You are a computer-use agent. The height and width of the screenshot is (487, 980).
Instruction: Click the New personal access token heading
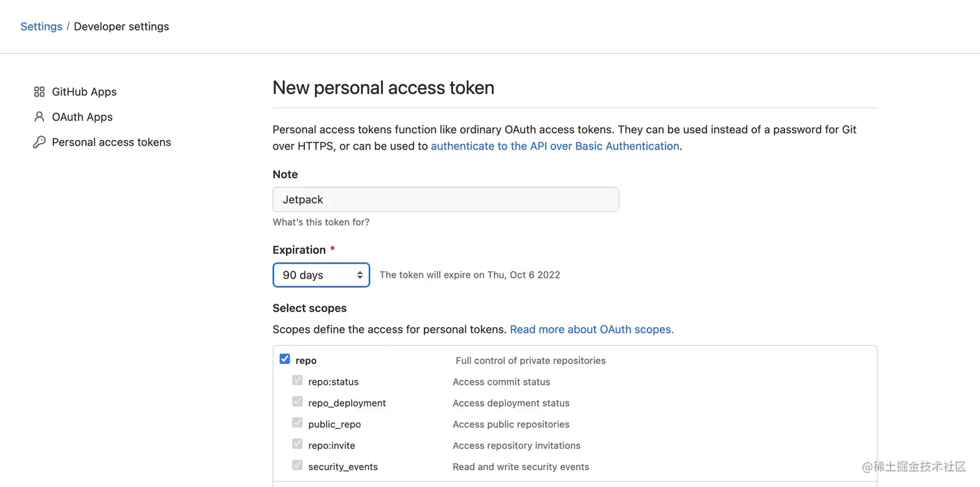pyautogui.click(x=383, y=88)
